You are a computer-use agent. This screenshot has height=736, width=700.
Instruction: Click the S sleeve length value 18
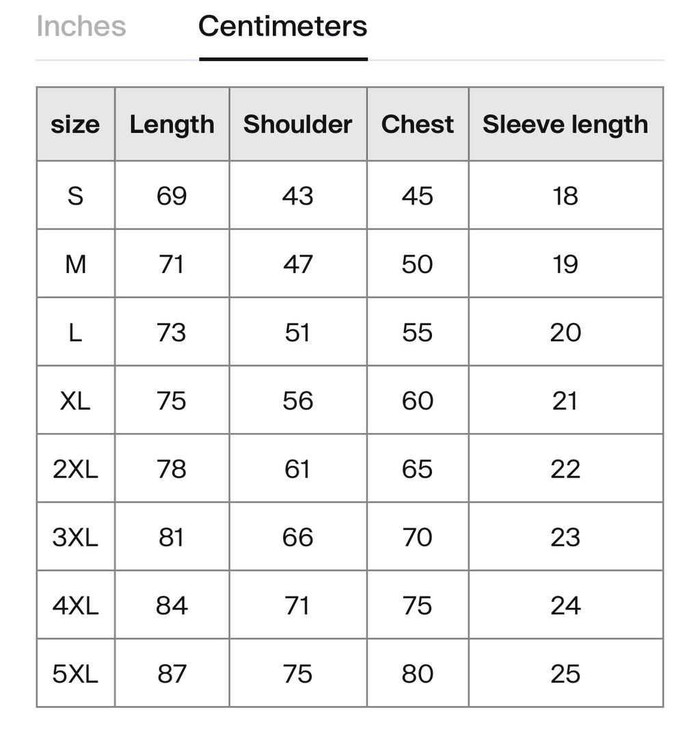pos(565,196)
